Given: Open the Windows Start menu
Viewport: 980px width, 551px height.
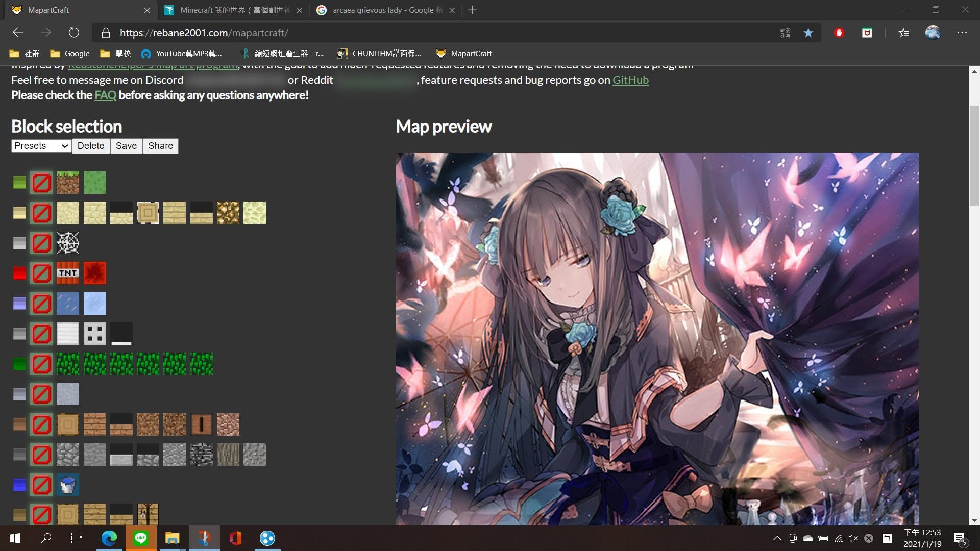Looking at the screenshot, I should click(15, 538).
